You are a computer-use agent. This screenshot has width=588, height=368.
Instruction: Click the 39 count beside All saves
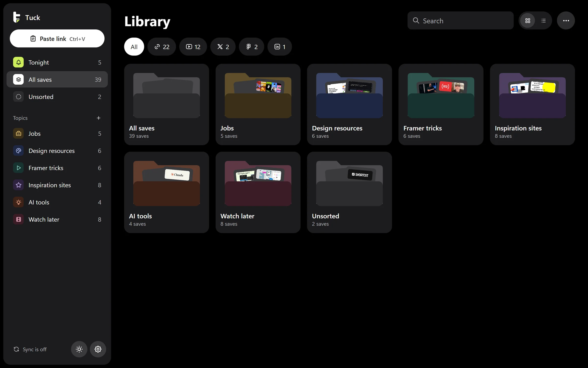click(98, 79)
